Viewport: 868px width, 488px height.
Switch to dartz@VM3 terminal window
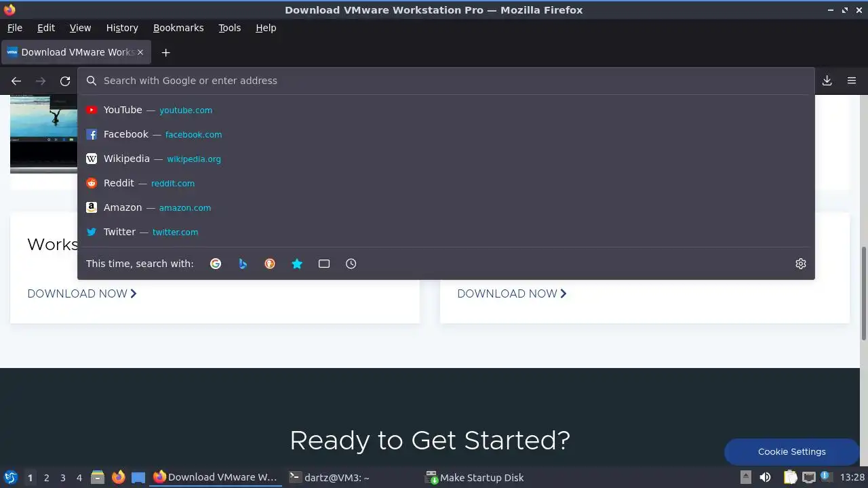tap(329, 477)
